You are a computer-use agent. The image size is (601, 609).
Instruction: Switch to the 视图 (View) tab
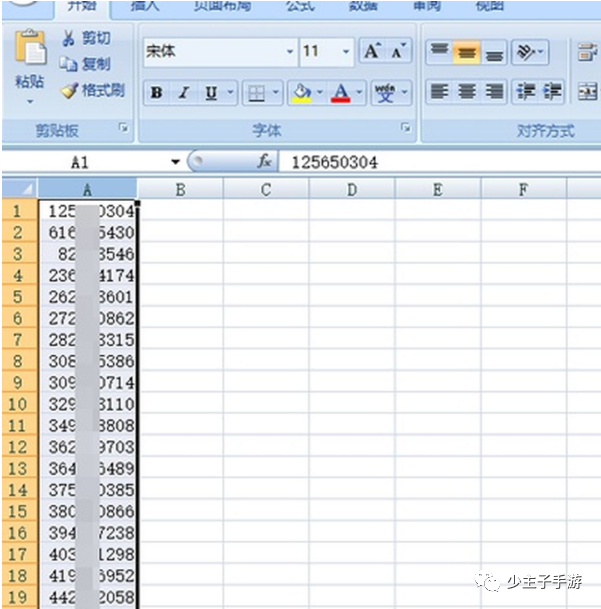click(x=490, y=6)
